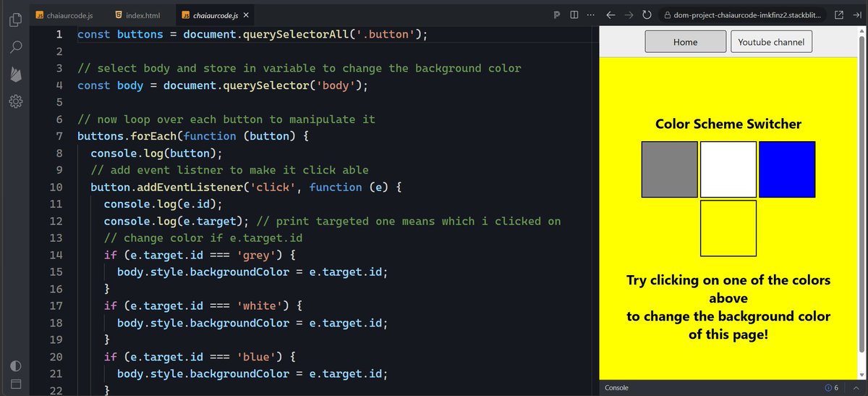Toggle the light/dark theme icon
This screenshot has height=396, width=868.
click(x=16, y=366)
